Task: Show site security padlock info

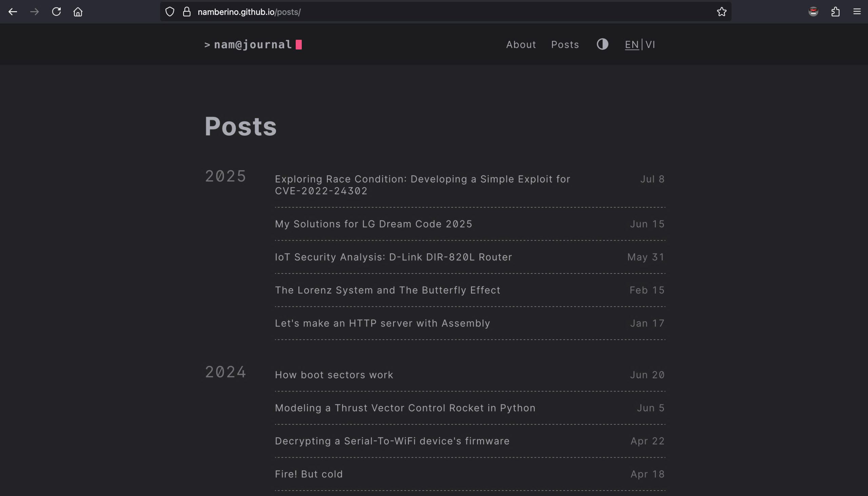Action: (186, 12)
